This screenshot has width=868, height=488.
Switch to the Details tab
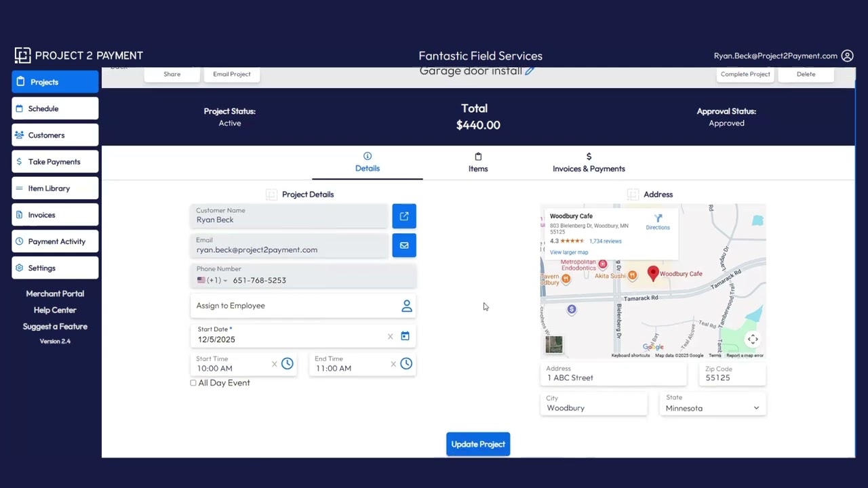368,163
